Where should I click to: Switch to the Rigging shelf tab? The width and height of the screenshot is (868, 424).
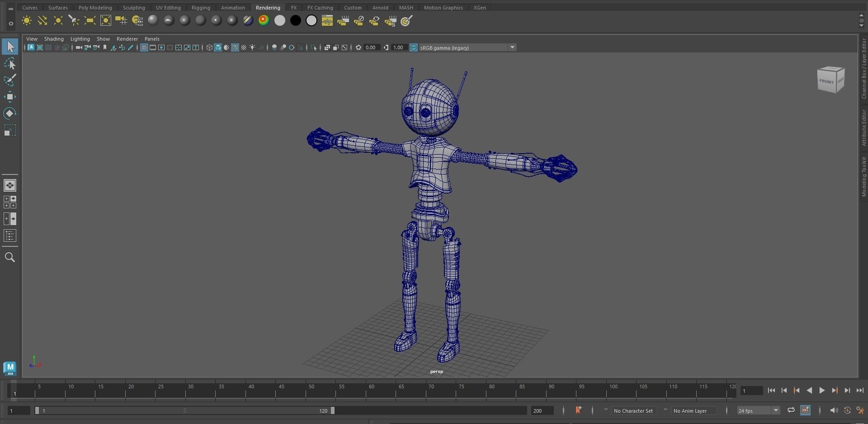pos(201,8)
